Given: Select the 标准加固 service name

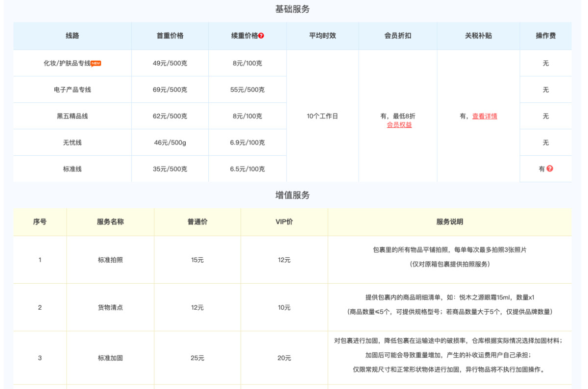Looking at the screenshot, I should (110, 358).
